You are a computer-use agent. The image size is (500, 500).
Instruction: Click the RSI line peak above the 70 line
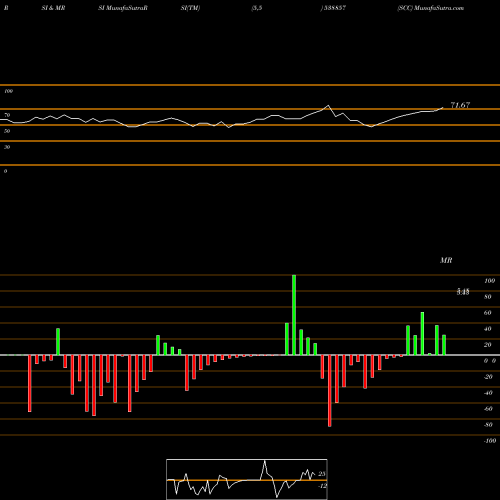tap(328, 106)
